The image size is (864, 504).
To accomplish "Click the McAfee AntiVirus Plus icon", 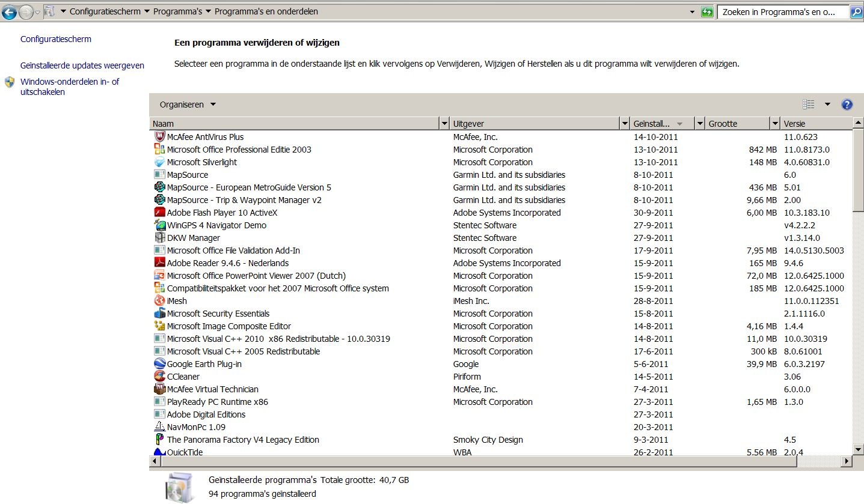I will (x=159, y=137).
